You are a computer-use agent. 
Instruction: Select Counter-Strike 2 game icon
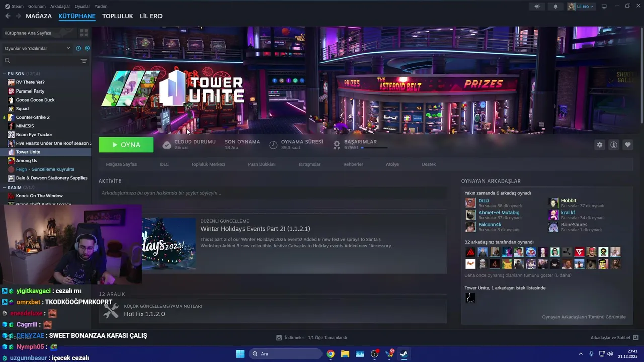pos(11,117)
